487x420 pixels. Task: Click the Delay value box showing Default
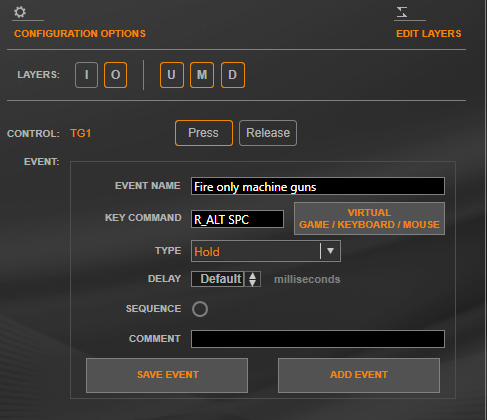(x=218, y=279)
